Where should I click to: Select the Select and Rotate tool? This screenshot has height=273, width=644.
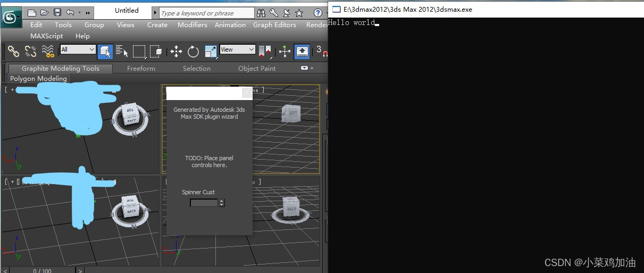(x=193, y=51)
